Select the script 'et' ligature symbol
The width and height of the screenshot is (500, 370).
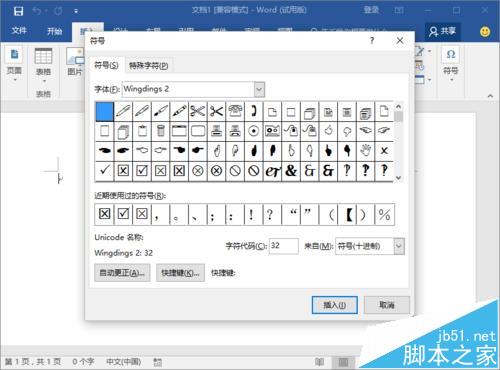272,171
